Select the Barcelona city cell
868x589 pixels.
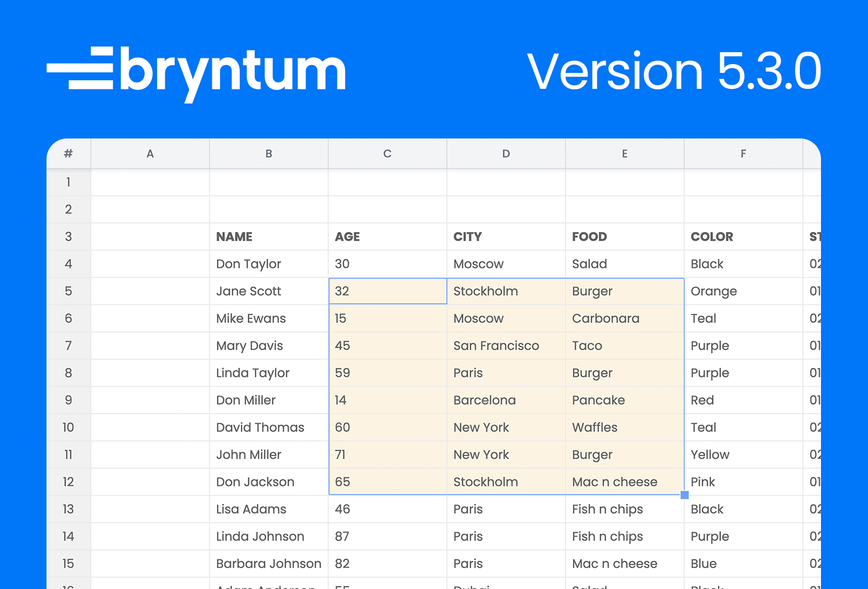[506, 400]
